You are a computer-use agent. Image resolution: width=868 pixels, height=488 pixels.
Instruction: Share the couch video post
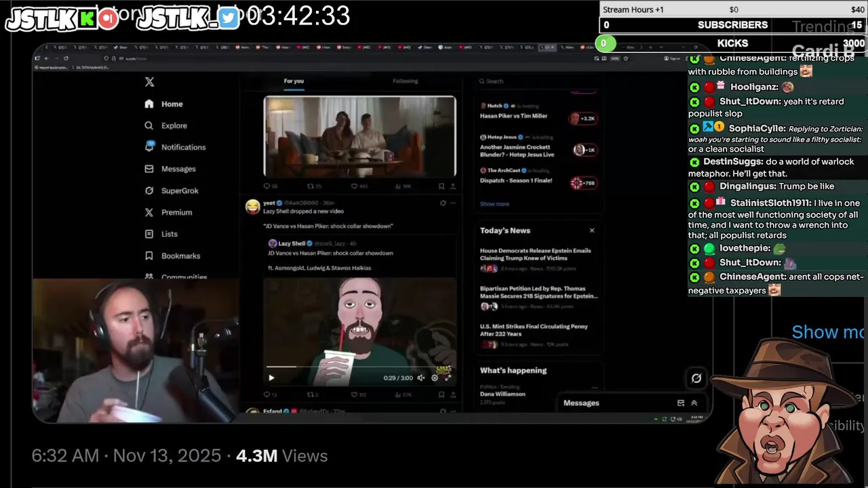[452, 186]
